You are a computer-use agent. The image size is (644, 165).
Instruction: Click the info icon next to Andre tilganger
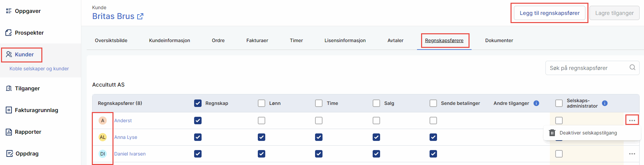tap(536, 103)
